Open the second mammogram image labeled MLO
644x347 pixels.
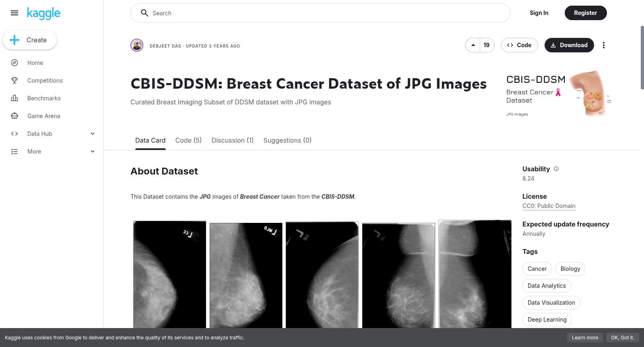pyautogui.click(x=246, y=275)
